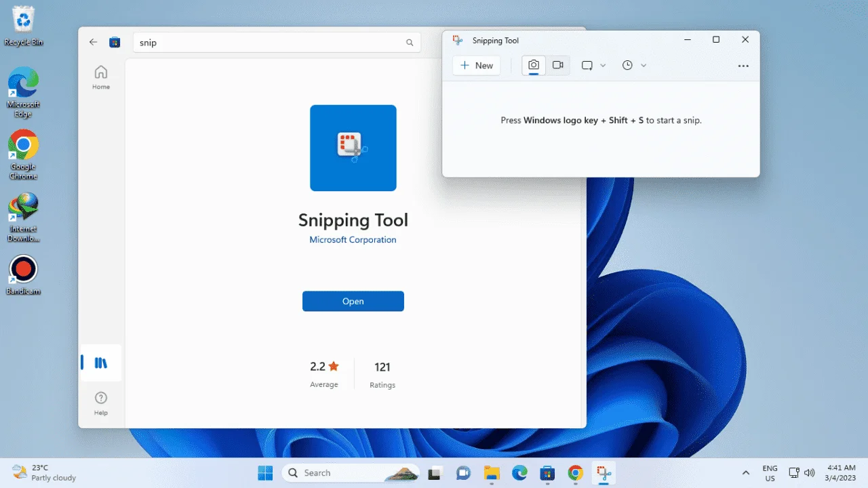Open Microsoft Store from taskbar
This screenshot has height=488, width=868.
(547, 472)
